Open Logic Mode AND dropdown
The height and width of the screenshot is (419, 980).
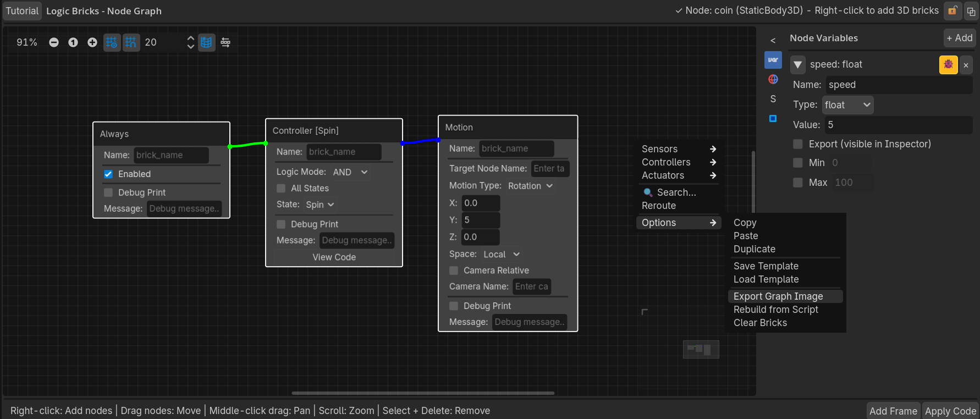pos(350,172)
